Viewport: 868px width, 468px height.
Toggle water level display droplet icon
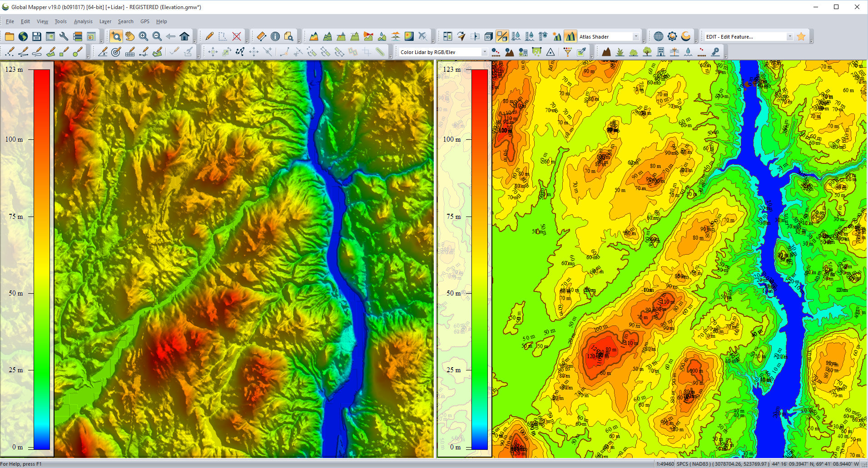pos(516,37)
